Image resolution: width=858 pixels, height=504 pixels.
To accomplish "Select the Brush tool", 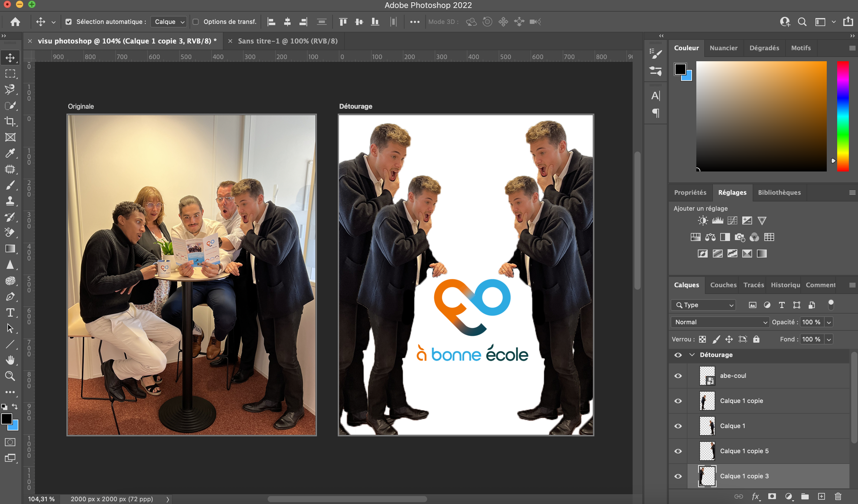I will pos(10,185).
